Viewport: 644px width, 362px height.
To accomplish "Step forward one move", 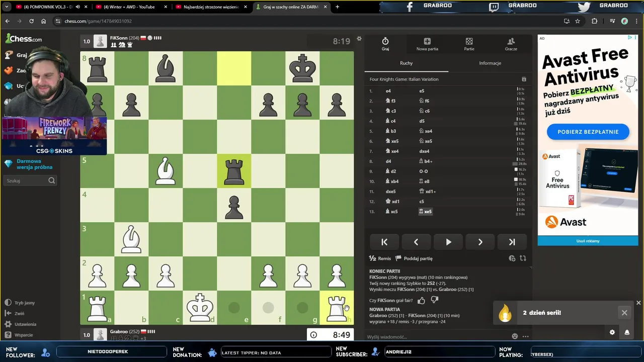I will coord(480,242).
